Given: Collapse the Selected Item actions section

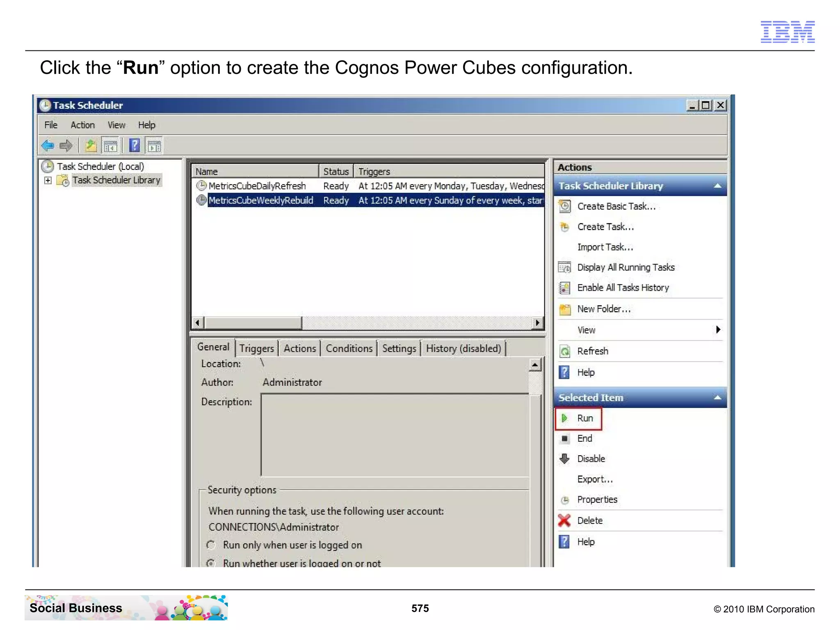Looking at the screenshot, I should point(717,397).
